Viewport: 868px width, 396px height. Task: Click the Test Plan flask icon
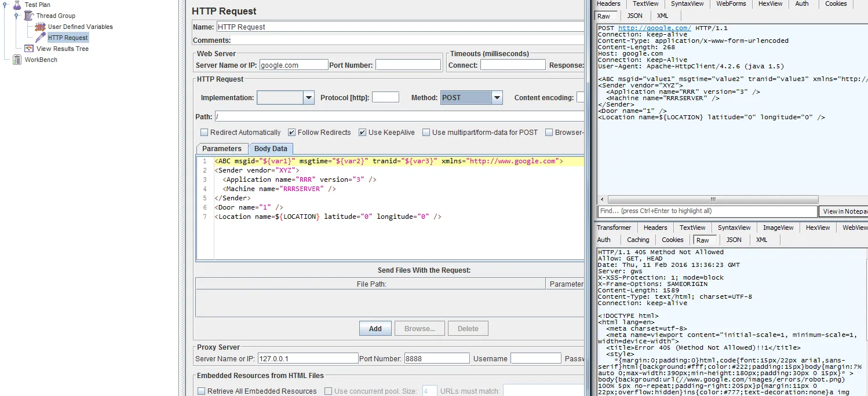click(16, 5)
